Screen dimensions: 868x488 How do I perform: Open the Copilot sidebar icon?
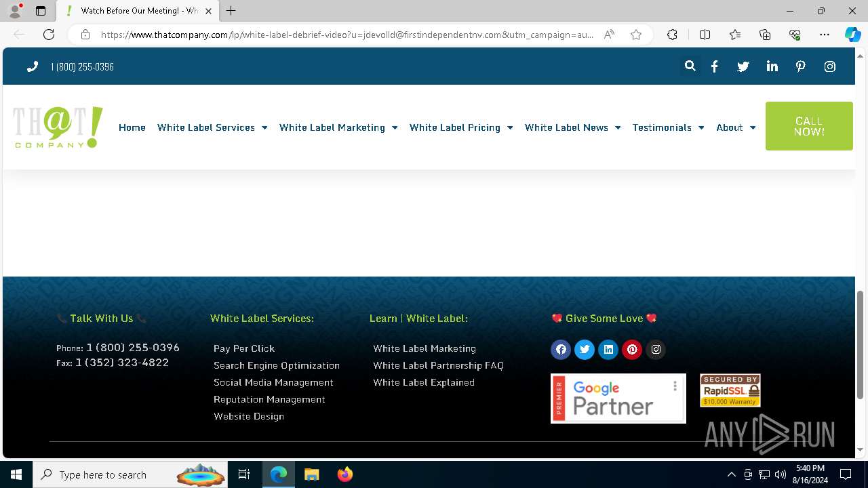coord(852,35)
